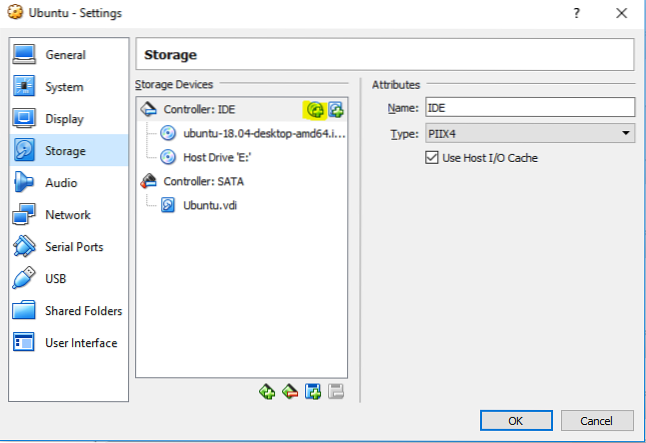
Task: Open the General settings category
Action: (x=65, y=55)
